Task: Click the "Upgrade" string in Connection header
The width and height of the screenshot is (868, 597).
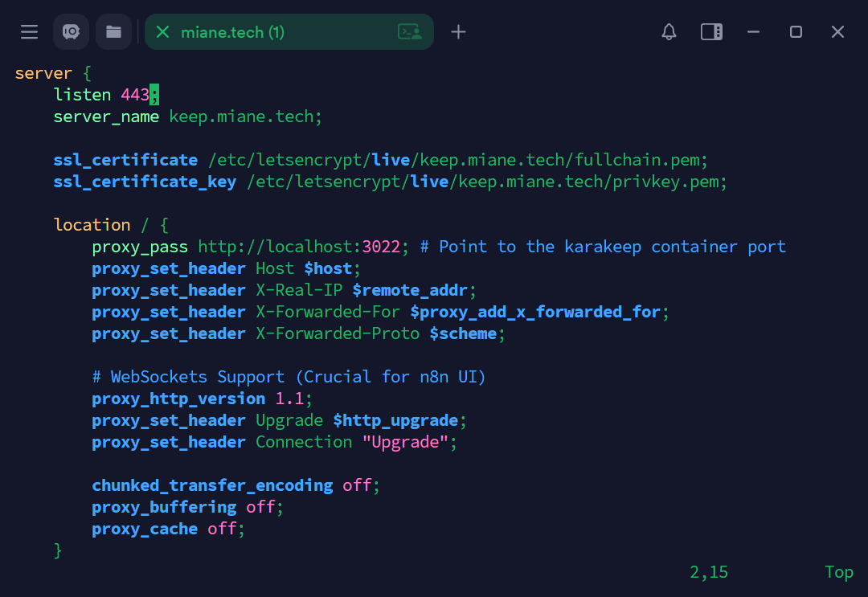Action: (404, 442)
